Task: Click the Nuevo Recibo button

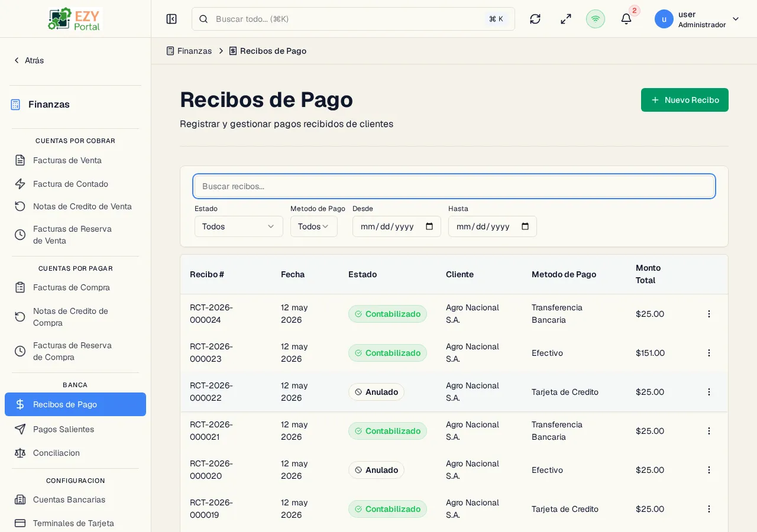Action: tap(685, 100)
